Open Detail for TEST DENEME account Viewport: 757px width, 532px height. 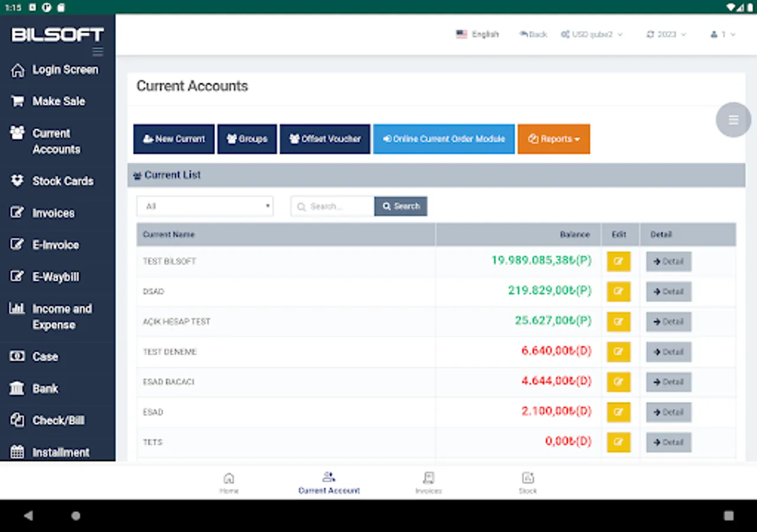point(668,352)
